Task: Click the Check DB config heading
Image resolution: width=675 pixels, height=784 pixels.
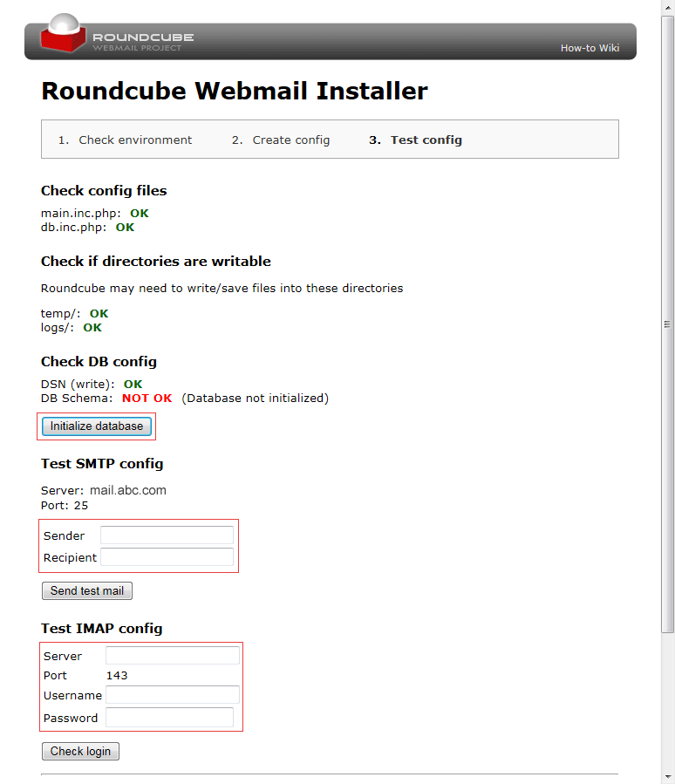Action: [99, 362]
